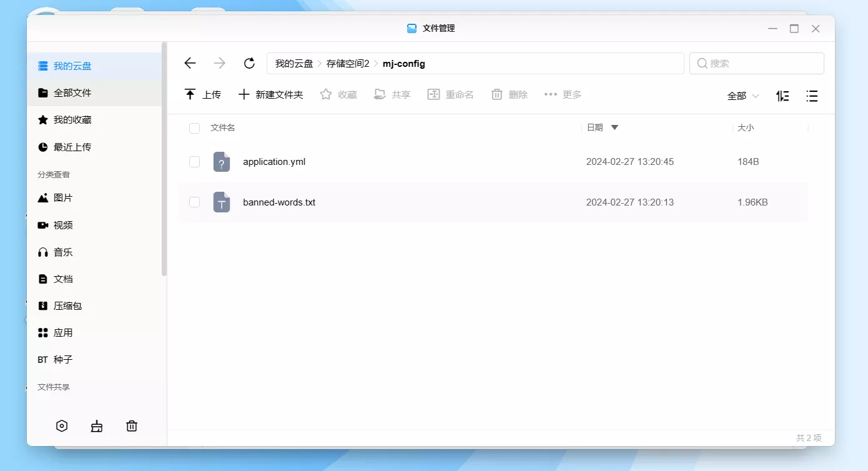Check the box for application.yml
This screenshot has height=471, width=868.
[194, 162]
